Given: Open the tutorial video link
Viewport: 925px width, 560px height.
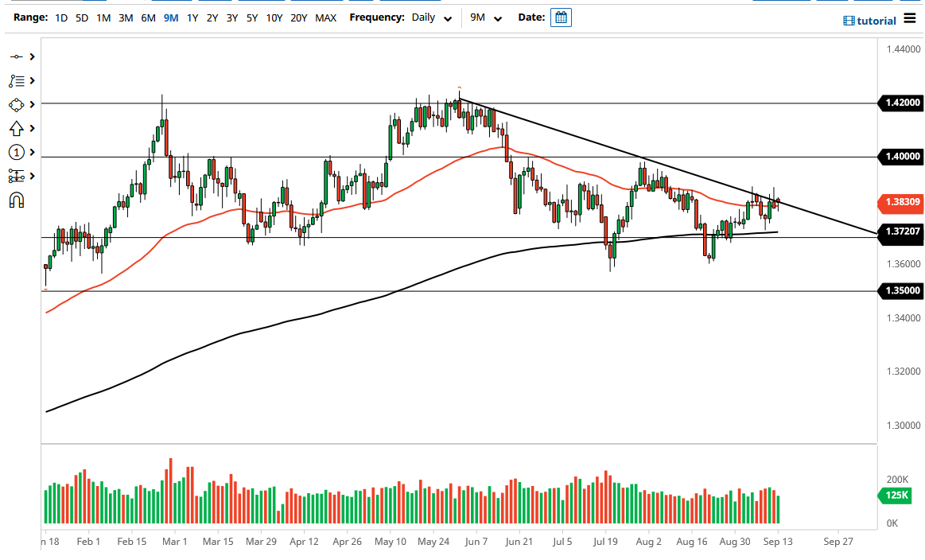Looking at the screenshot, I should tap(870, 21).
